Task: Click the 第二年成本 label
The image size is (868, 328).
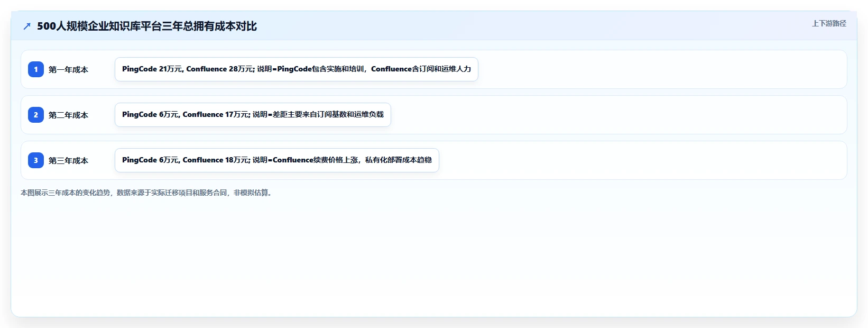Action: (68, 115)
